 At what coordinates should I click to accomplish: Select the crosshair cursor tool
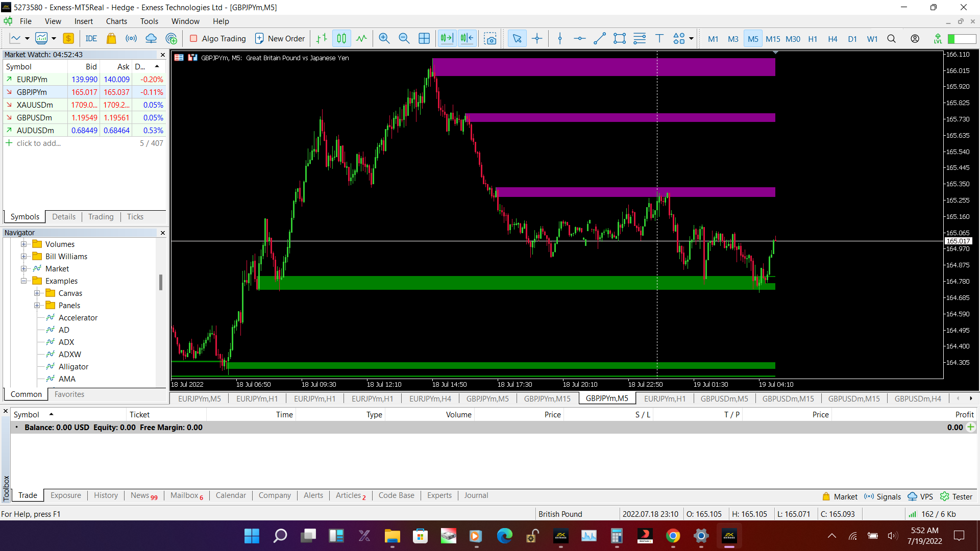[x=537, y=39]
